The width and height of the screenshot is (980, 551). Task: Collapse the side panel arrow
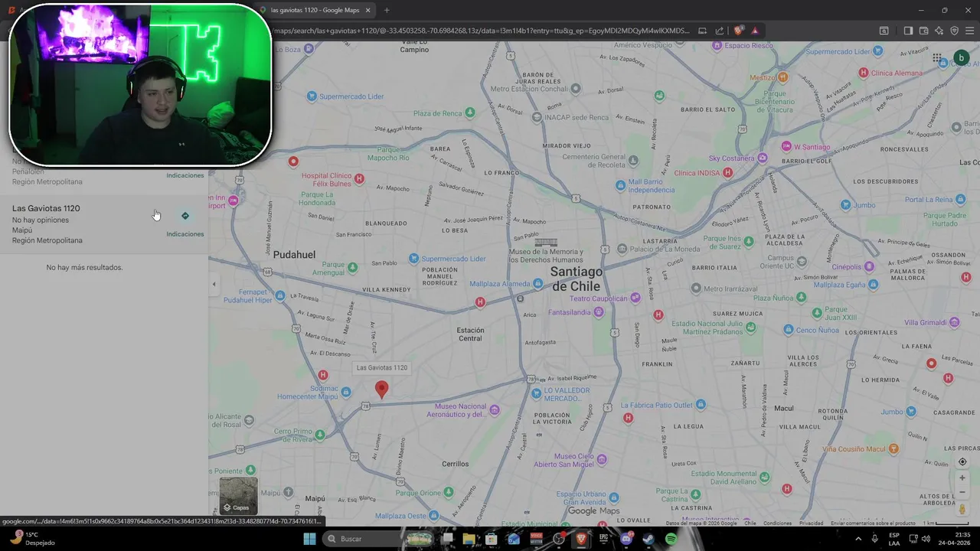[214, 284]
